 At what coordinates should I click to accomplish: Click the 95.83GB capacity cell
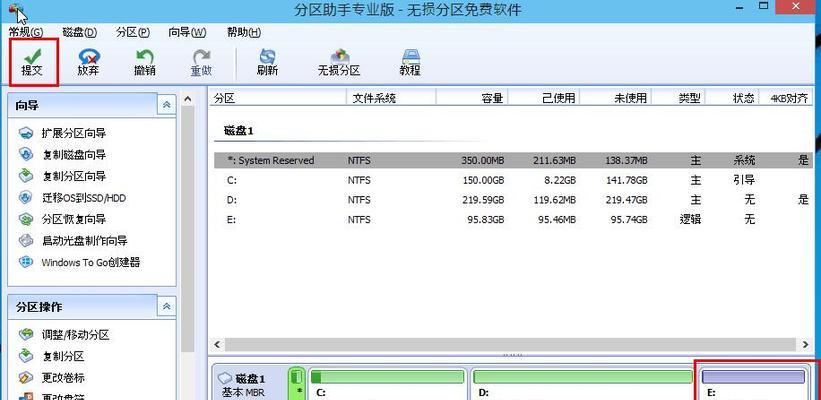point(486,219)
